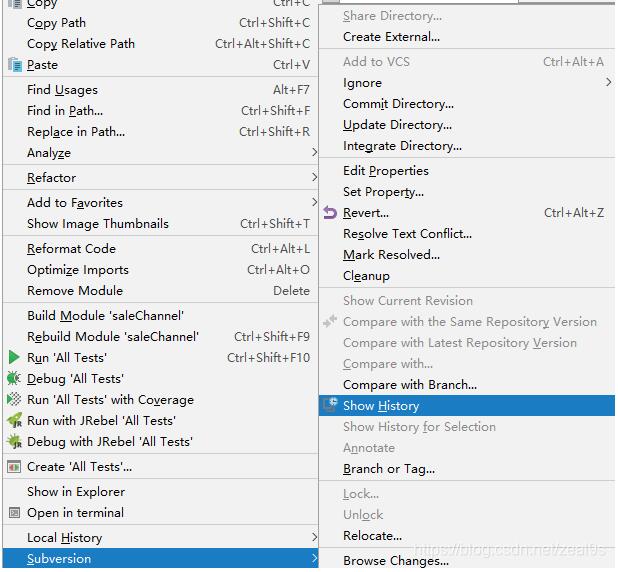Click Reformat Code menu entry
Image resolution: width=618 pixels, height=572 pixels.
pos(71,249)
